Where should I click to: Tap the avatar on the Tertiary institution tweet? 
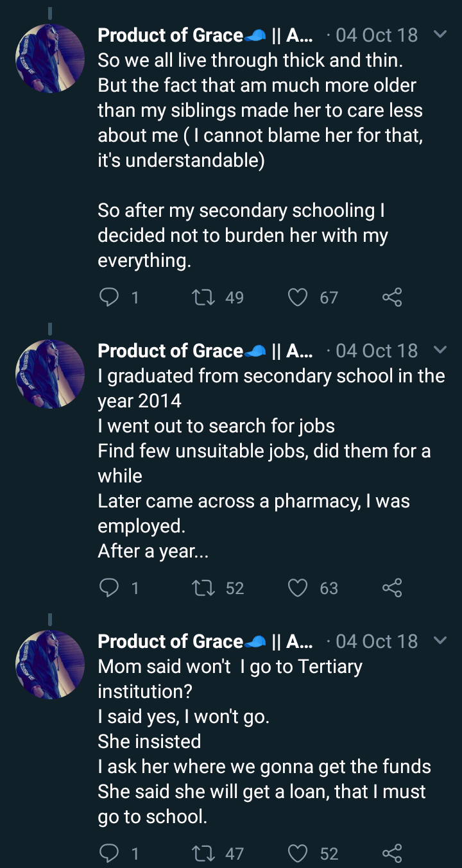tap(50, 665)
